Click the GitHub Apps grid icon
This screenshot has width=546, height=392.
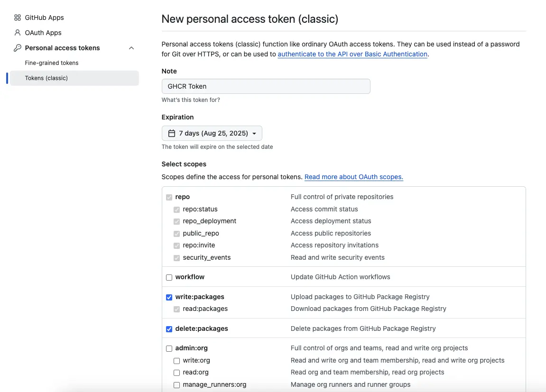(x=18, y=18)
